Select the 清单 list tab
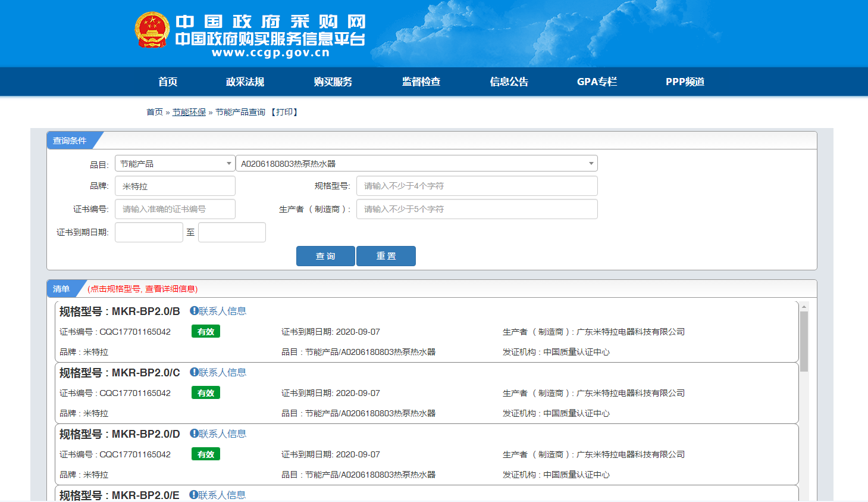The image size is (868, 502). pos(61,289)
